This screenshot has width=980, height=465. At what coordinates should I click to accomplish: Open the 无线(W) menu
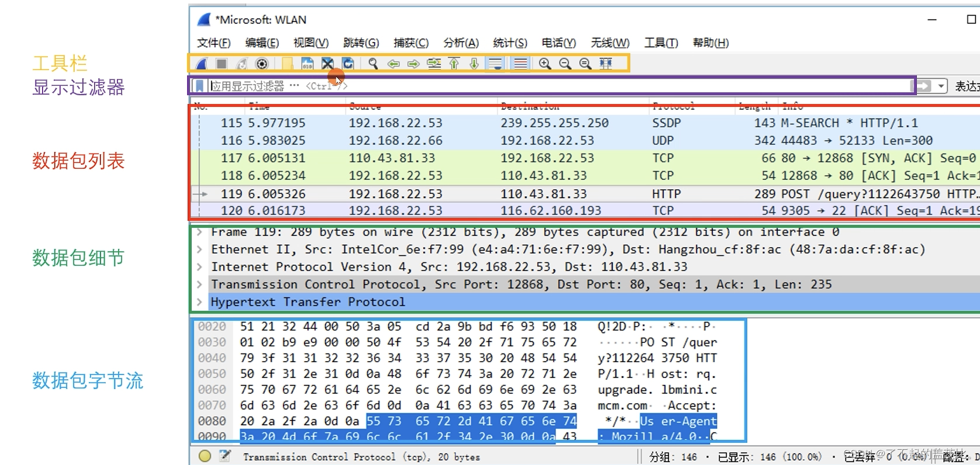pyautogui.click(x=610, y=43)
